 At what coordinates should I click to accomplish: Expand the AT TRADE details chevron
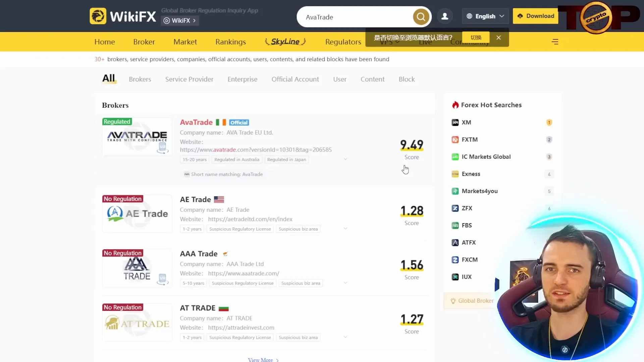tap(345, 337)
